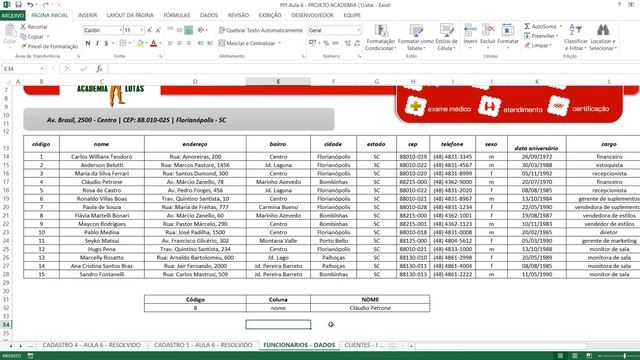Open Classificar e Filtrar
The width and height of the screenshot is (640, 360).
coord(576,37)
